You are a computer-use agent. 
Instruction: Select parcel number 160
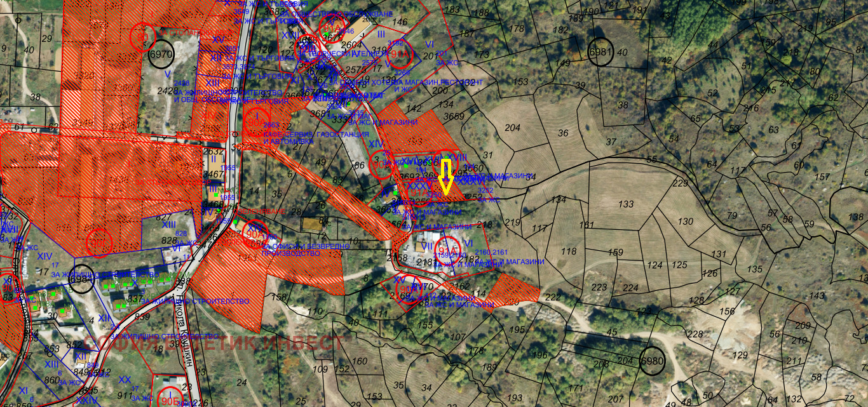[x=360, y=361]
